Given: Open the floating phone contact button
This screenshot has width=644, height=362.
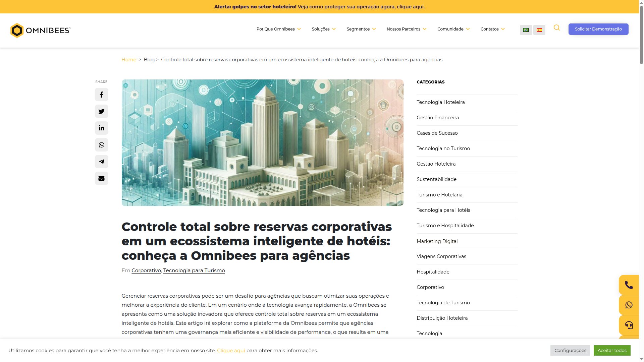Looking at the screenshot, I should click(x=629, y=285).
